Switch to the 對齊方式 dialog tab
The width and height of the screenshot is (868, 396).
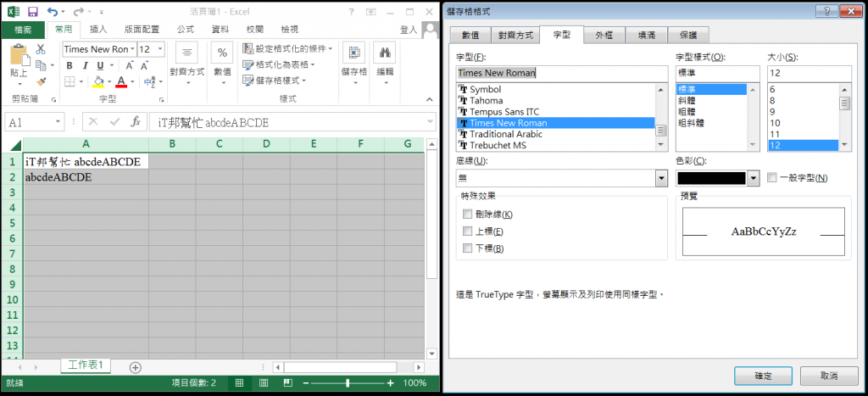pyautogui.click(x=515, y=36)
